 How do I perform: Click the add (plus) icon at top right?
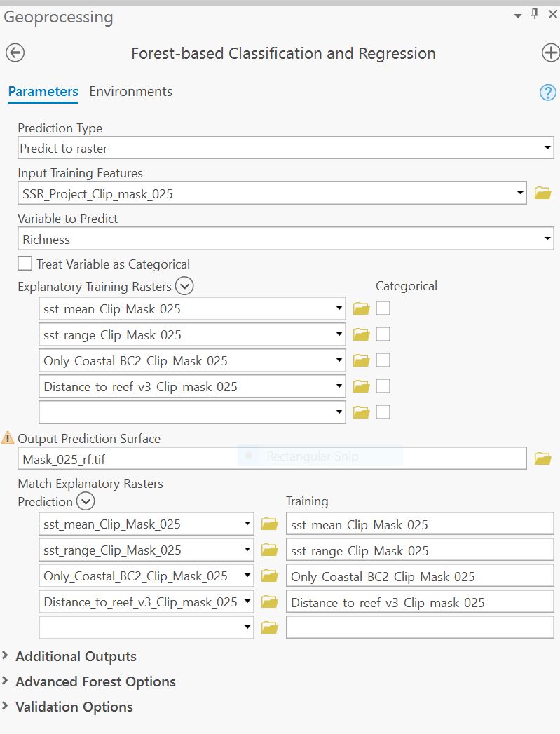pos(551,53)
